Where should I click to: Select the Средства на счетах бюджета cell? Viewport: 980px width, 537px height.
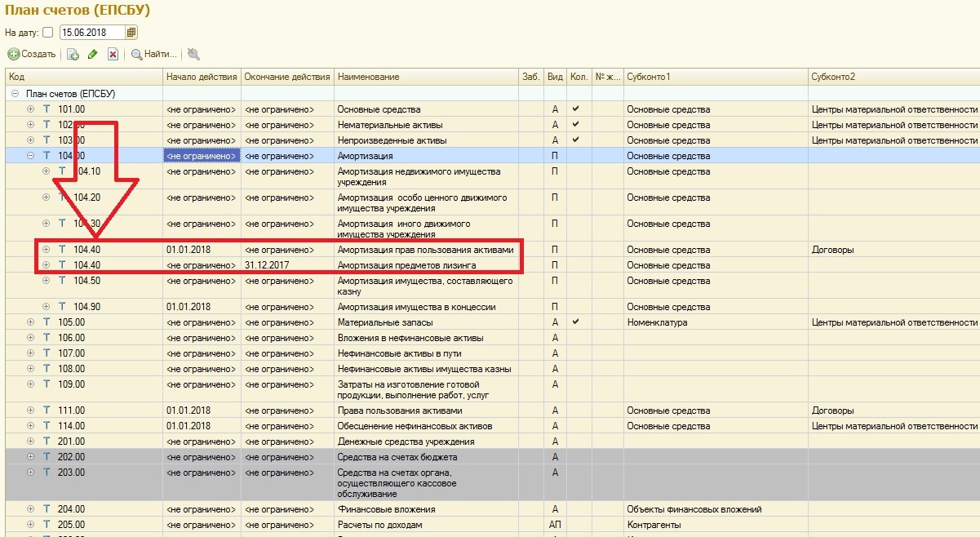pyautogui.click(x=427, y=457)
